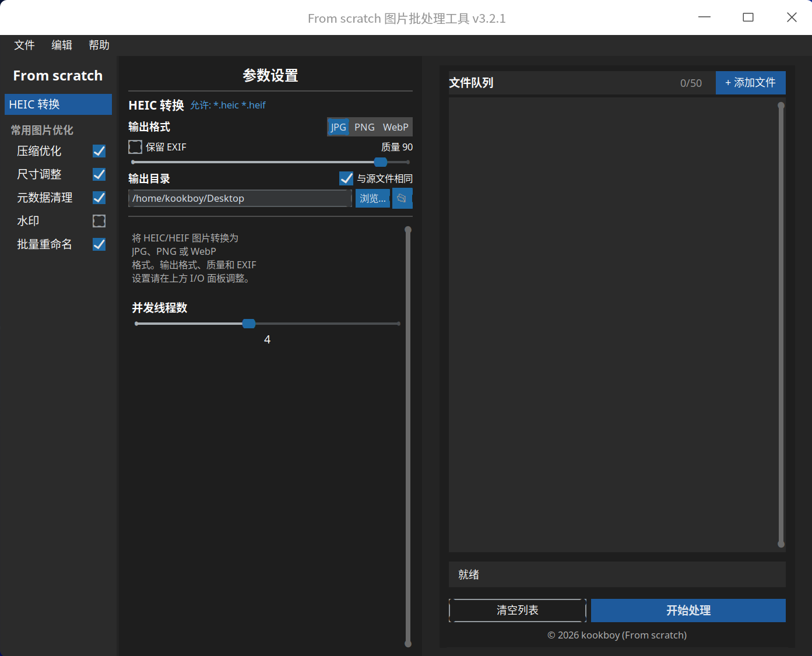
Task: Select HEIC 转换 in the sidebar list
Action: (58, 104)
